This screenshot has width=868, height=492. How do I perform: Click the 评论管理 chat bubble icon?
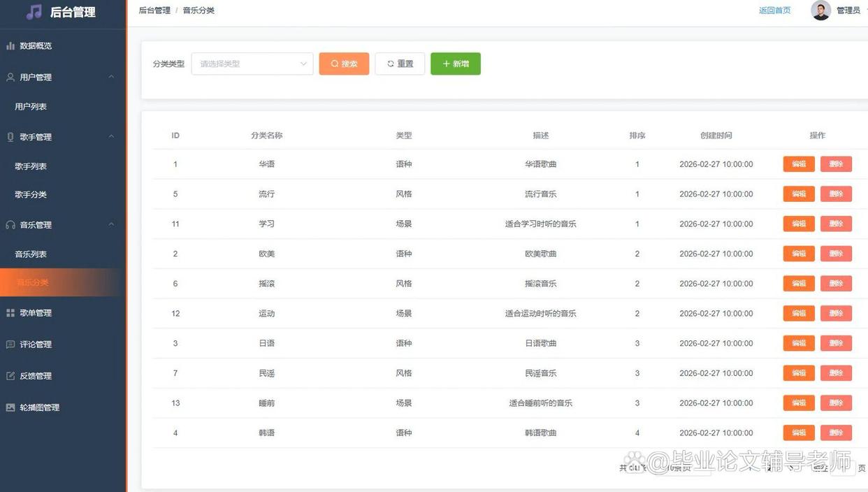tap(10, 345)
